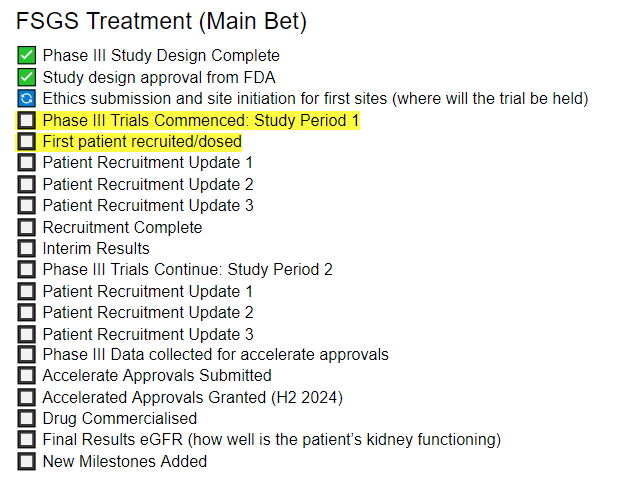
Task: Click green checkmark beside Study design approval from FDA
Action: (26, 77)
